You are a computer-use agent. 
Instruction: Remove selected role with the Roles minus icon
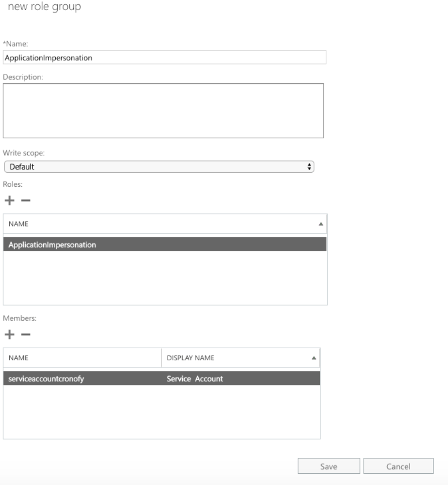pyautogui.click(x=26, y=200)
